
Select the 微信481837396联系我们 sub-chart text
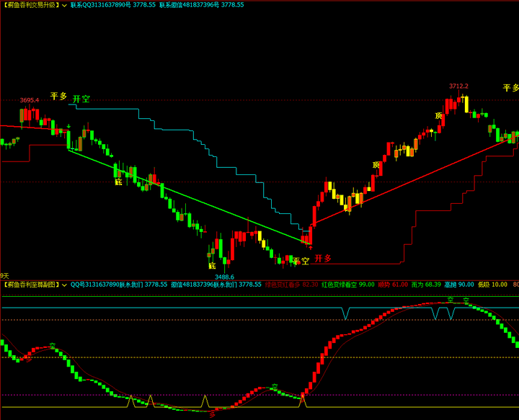(x=216, y=285)
